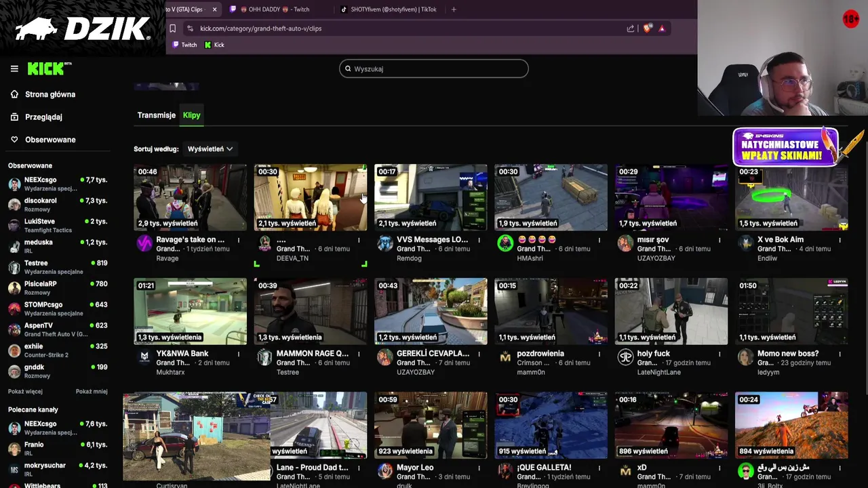
Task: Play the Ravage's take on clip thumbnail
Action: (190, 197)
